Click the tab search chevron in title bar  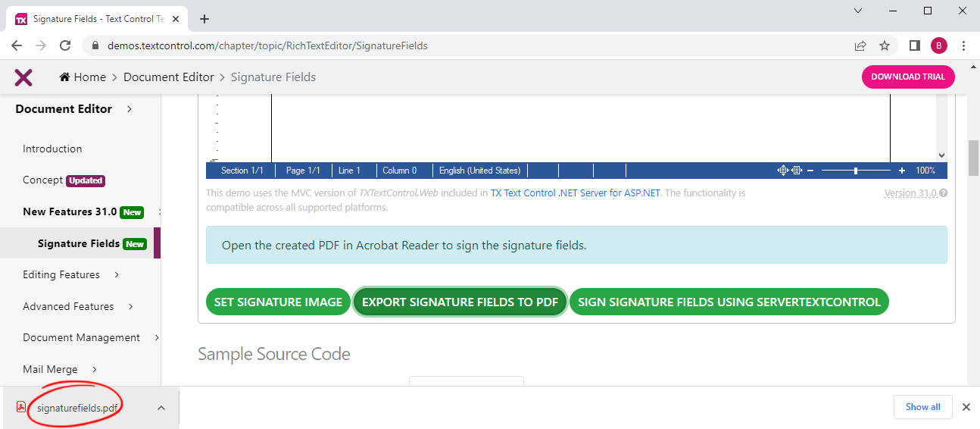pos(858,11)
